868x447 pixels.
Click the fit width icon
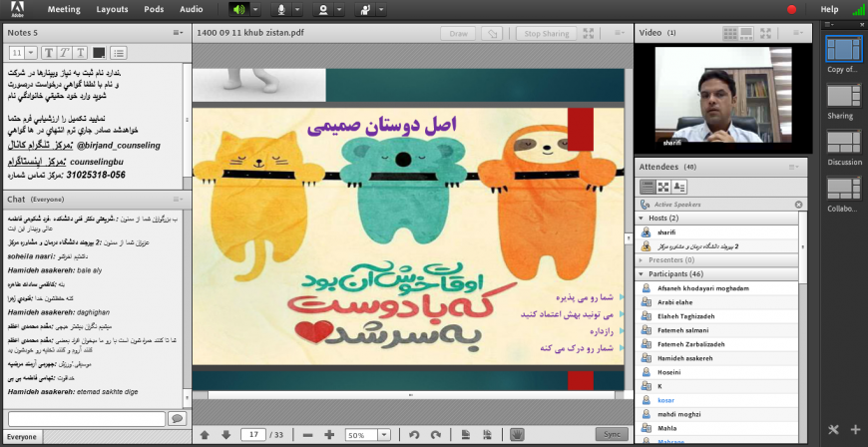488,435
